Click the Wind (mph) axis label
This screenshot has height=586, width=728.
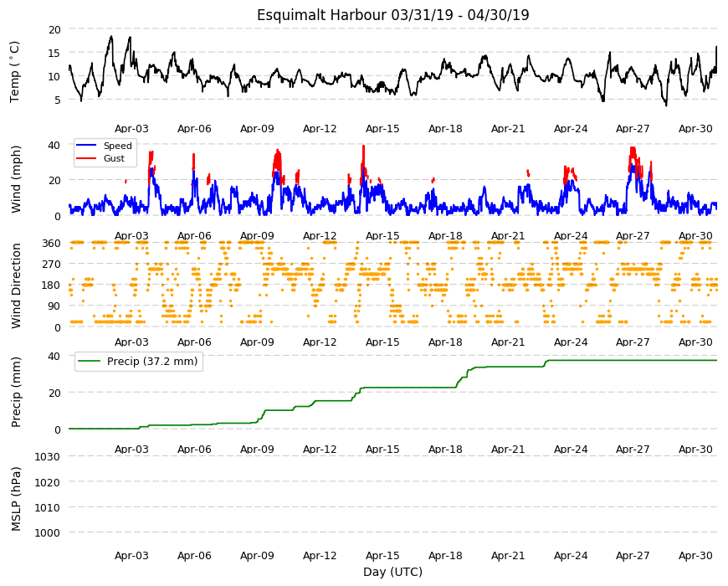click(x=16, y=179)
